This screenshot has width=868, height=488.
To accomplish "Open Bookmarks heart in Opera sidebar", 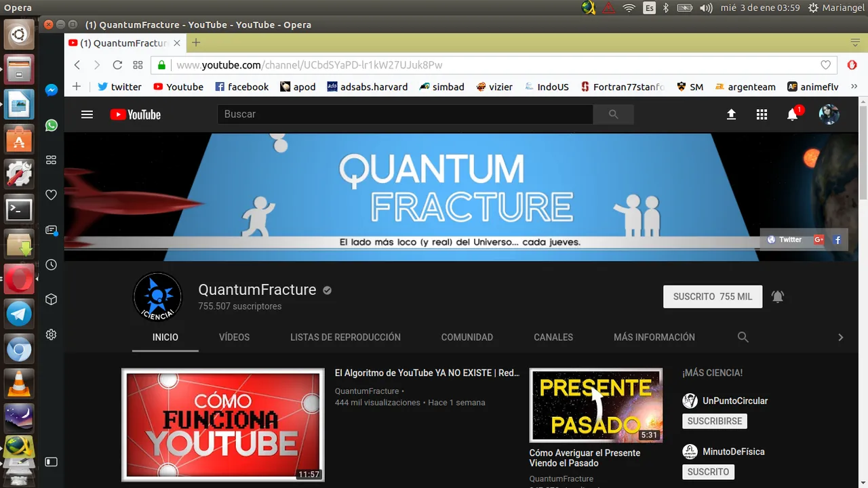I will [x=51, y=195].
